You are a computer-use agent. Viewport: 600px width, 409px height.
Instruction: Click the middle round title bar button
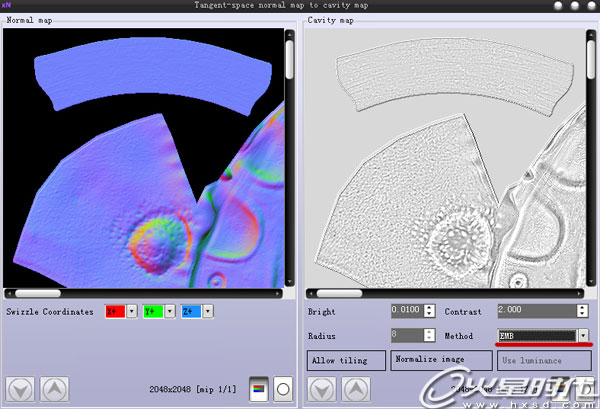coord(575,5)
